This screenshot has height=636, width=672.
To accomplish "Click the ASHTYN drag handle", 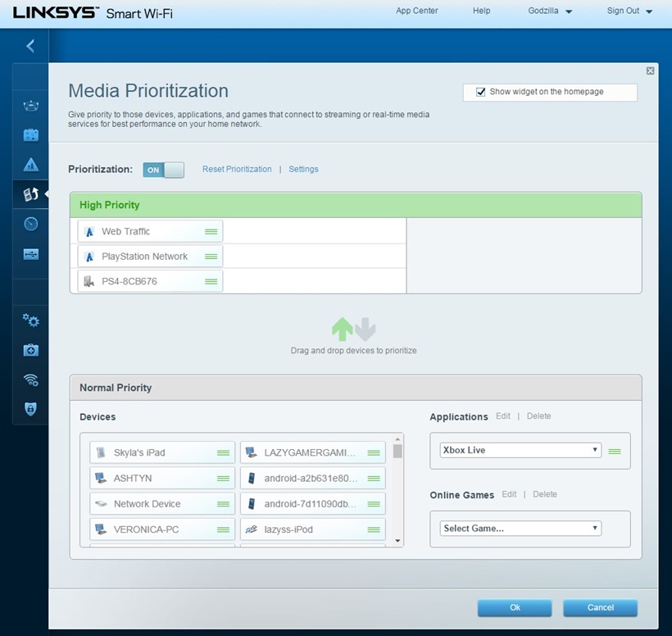I will point(223,479).
